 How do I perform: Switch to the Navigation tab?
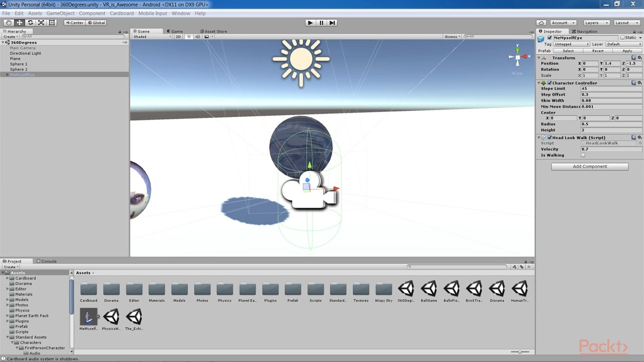point(585,31)
